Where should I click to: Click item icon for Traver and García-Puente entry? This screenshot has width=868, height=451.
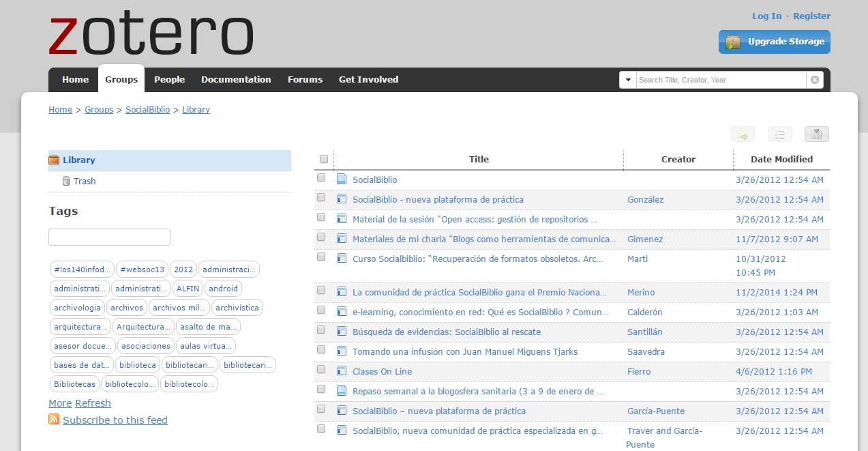pos(342,431)
